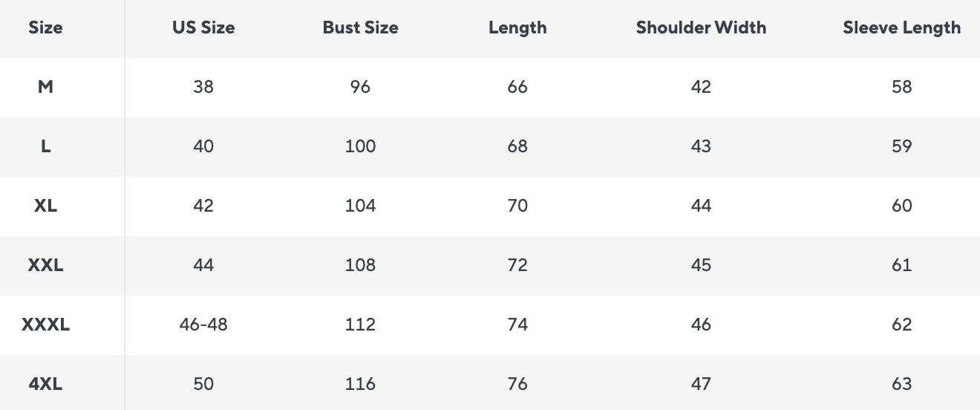Select the L size row label

coord(45,146)
